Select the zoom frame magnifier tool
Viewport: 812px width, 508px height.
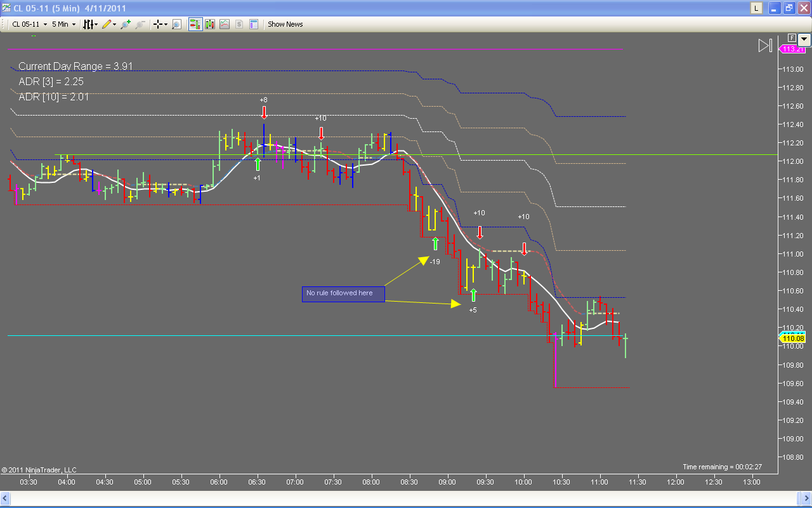click(177, 24)
